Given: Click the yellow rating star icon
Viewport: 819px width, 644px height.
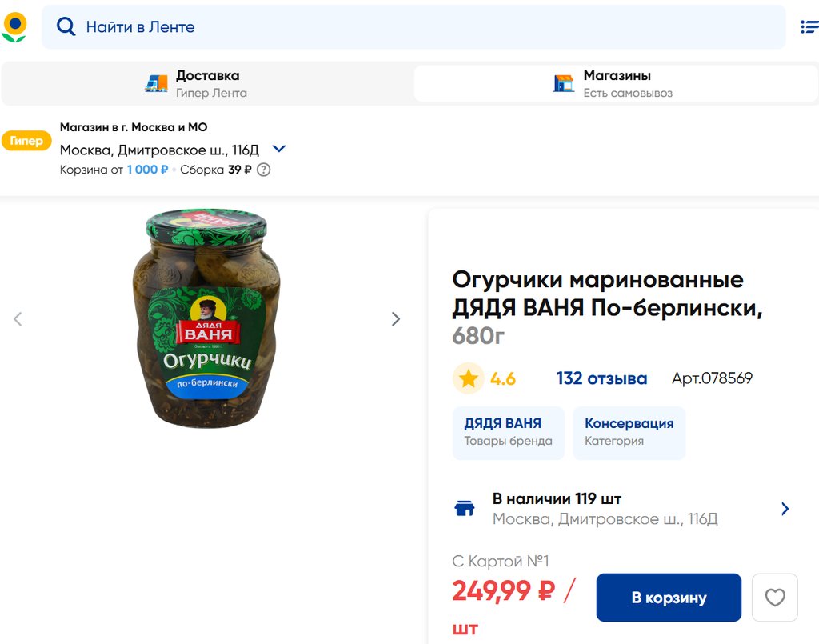Looking at the screenshot, I should point(469,378).
